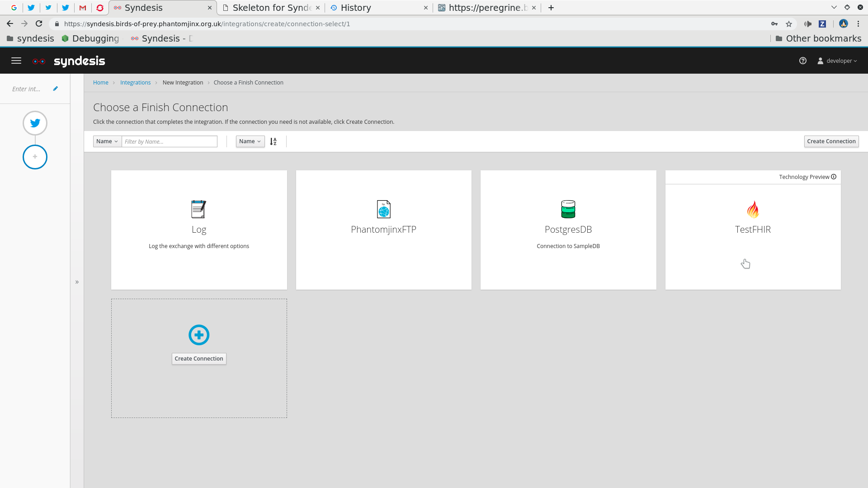Open the browser profile avatar
Viewport: 868px width, 488px height.
tap(843, 24)
